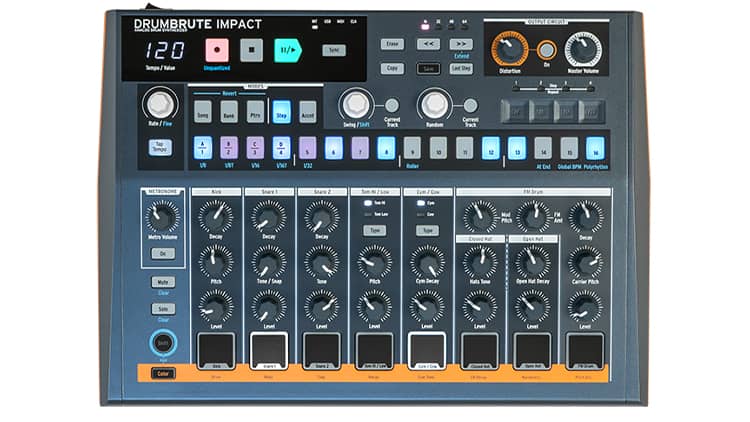Screen dimensions: 750x422
Task: Select Accnt mode
Action: pyautogui.click(x=308, y=111)
